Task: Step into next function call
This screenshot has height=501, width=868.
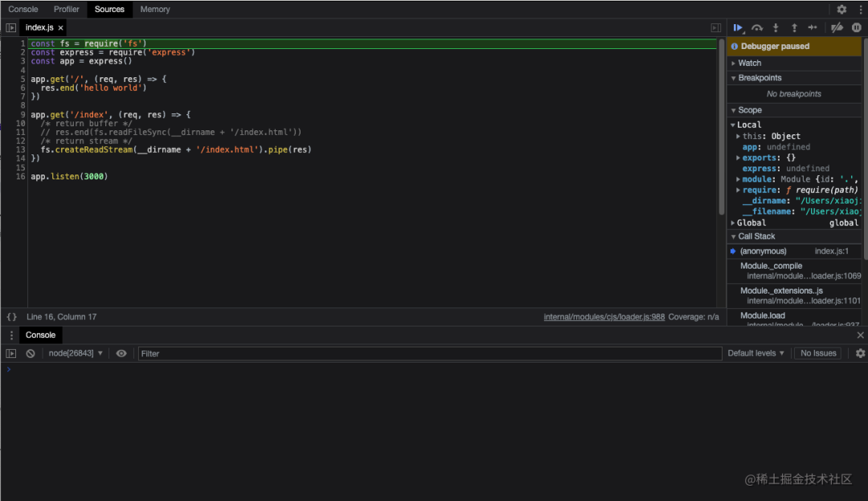Action: click(776, 27)
